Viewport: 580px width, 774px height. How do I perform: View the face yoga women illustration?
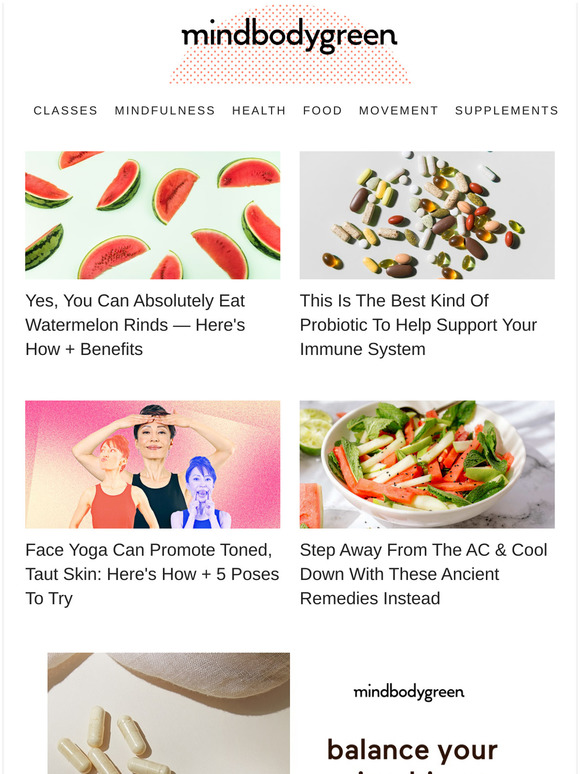point(153,464)
